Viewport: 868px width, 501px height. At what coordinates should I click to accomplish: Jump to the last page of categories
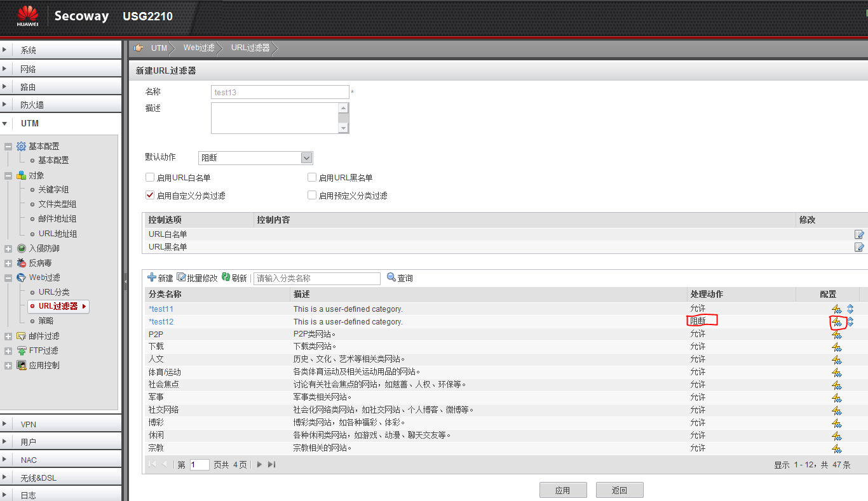tap(271, 465)
